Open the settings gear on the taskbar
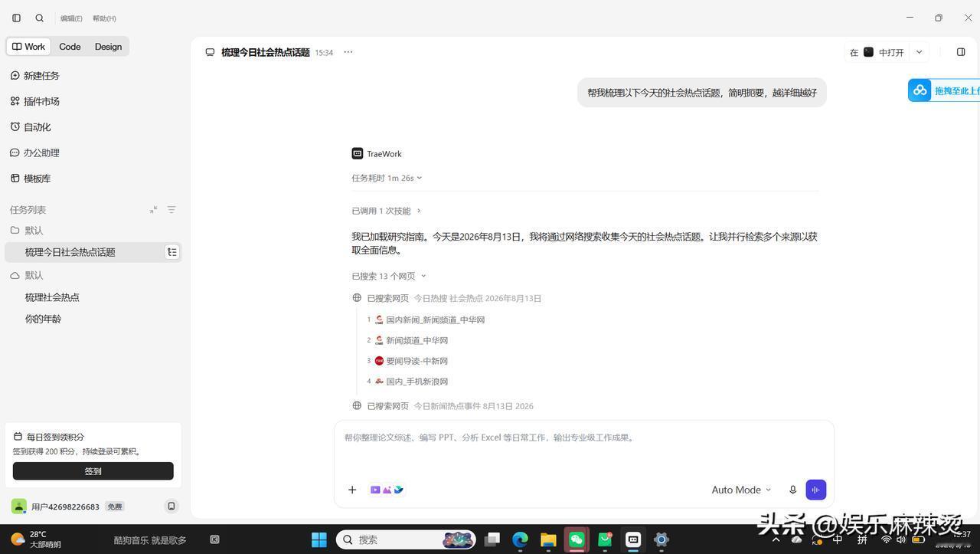This screenshot has height=554, width=980. point(661,539)
